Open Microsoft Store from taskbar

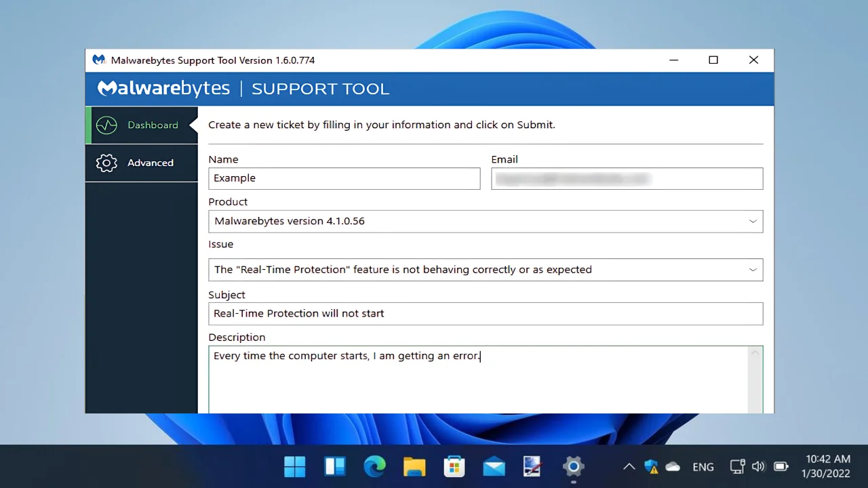[x=454, y=466]
